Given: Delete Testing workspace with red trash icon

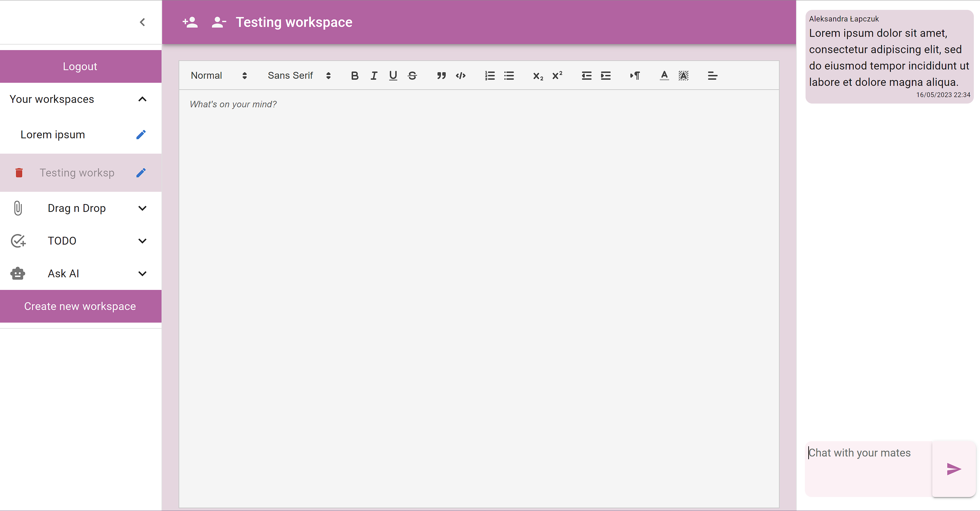Looking at the screenshot, I should pyautogui.click(x=19, y=173).
